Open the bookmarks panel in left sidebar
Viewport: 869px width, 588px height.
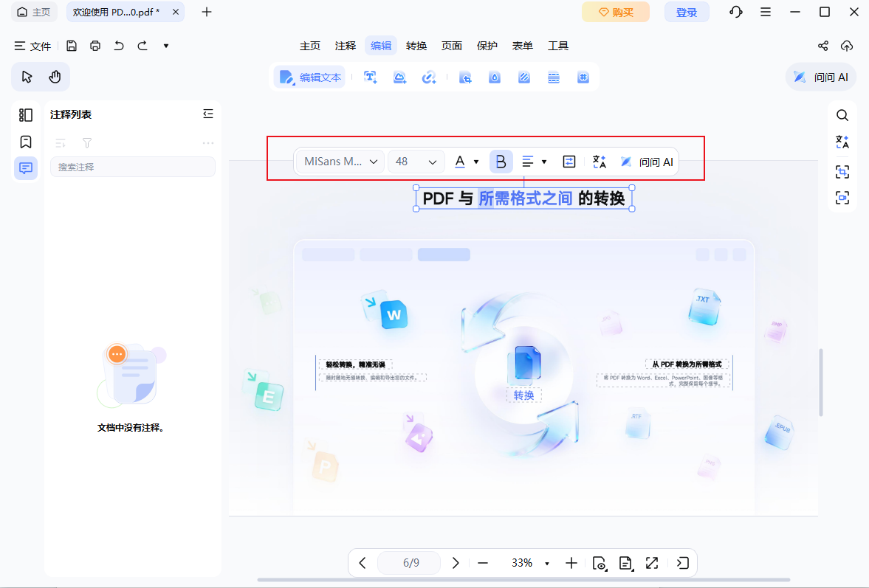(26, 142)
